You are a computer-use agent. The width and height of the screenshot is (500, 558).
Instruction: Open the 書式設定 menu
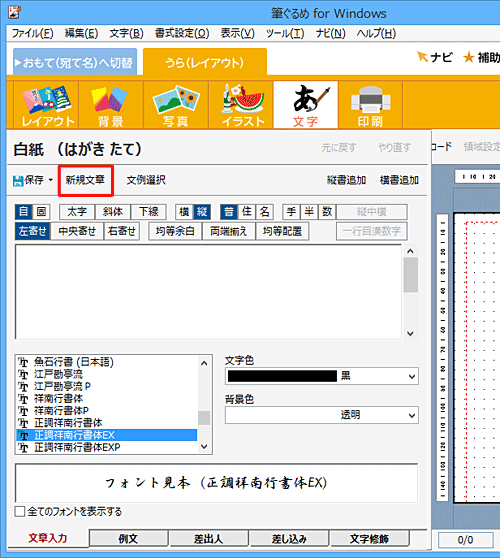click(182, 33)
